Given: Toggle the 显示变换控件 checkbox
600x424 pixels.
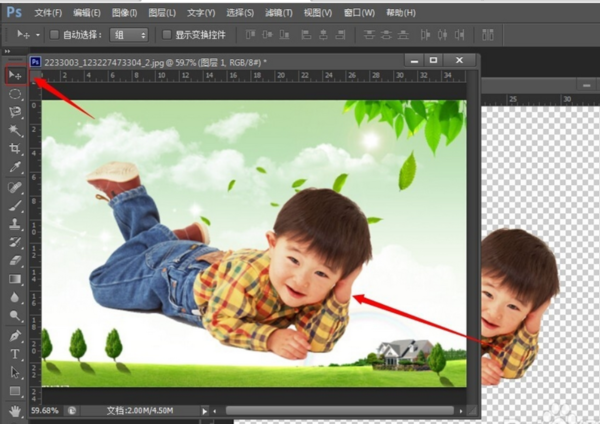Looking at the screenshot, I should point(167,34).
